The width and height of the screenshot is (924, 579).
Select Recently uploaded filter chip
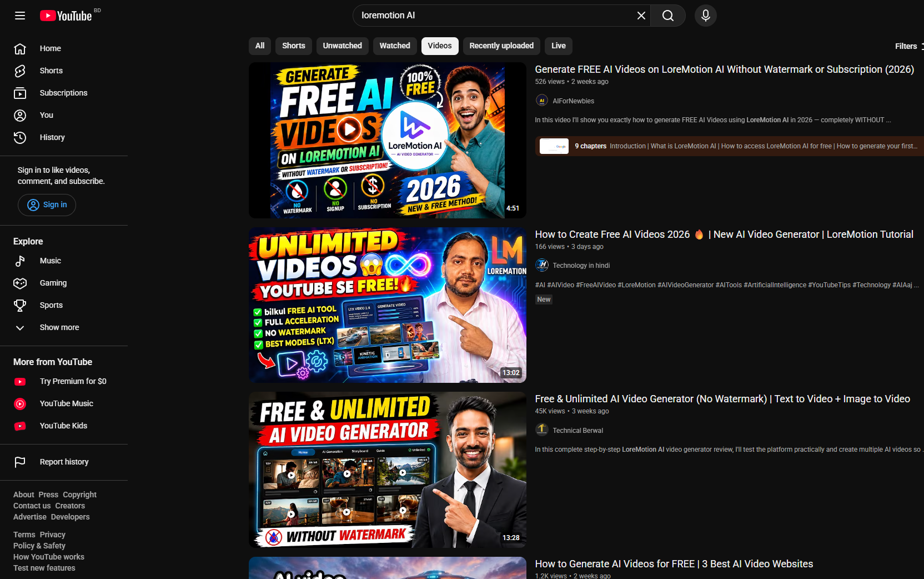tap(501, 46)
